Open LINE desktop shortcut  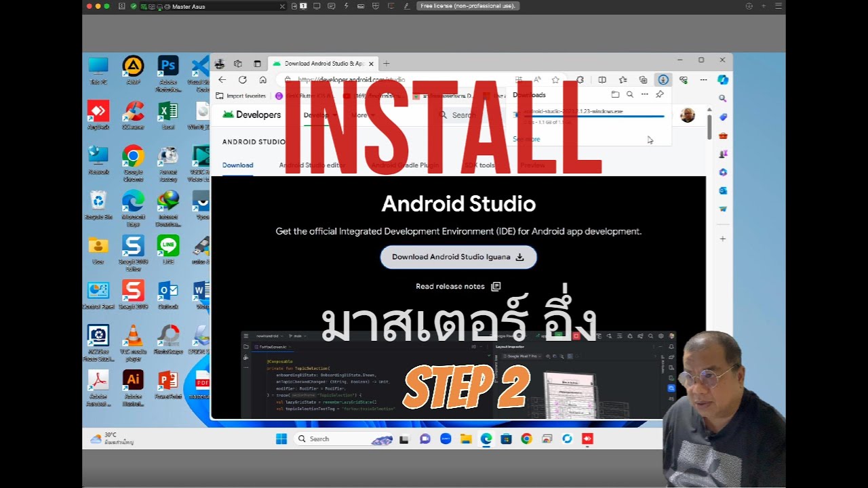(x=168, y=249)
